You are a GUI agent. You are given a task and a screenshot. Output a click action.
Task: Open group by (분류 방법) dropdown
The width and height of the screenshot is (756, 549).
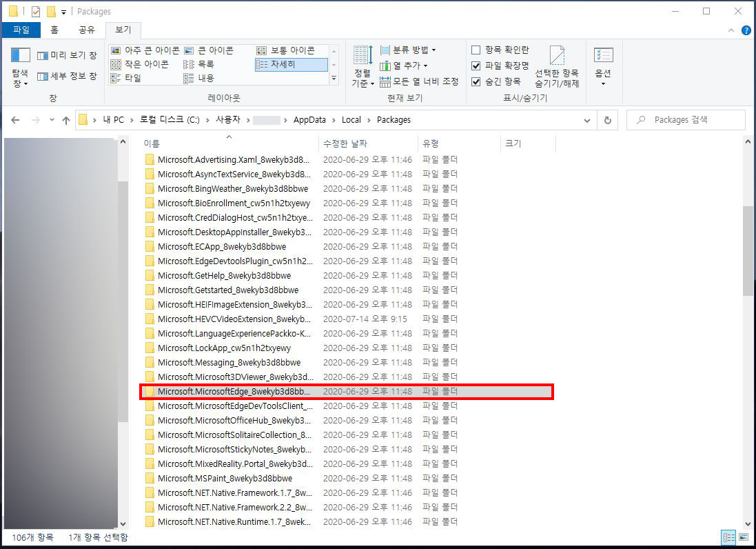(408, 50)
